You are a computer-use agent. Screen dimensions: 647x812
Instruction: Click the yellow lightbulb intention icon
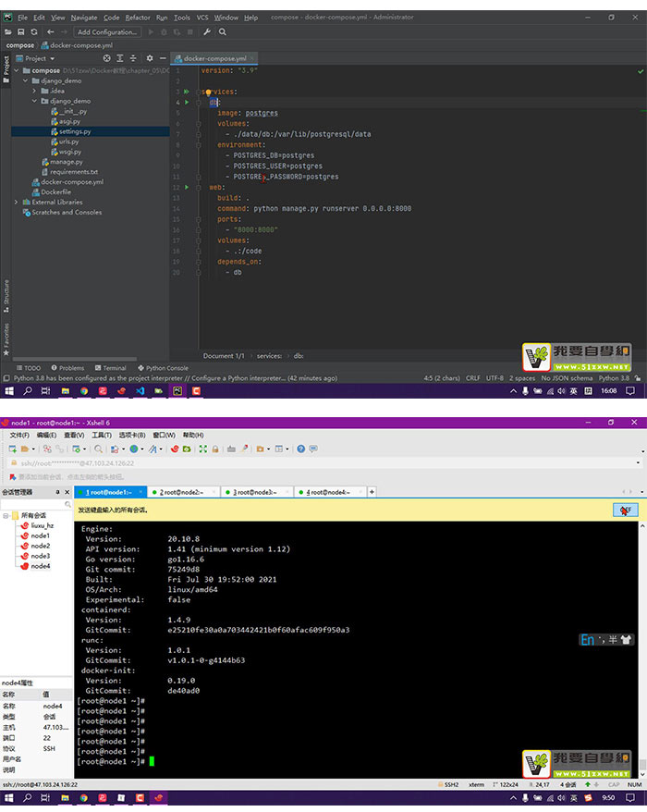click(208, 92)
